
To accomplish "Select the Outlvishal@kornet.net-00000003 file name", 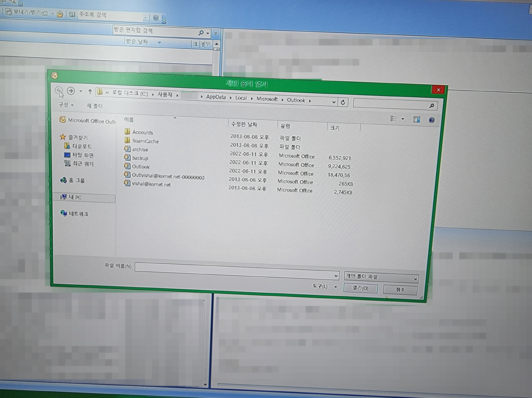I will click(168, 177).
